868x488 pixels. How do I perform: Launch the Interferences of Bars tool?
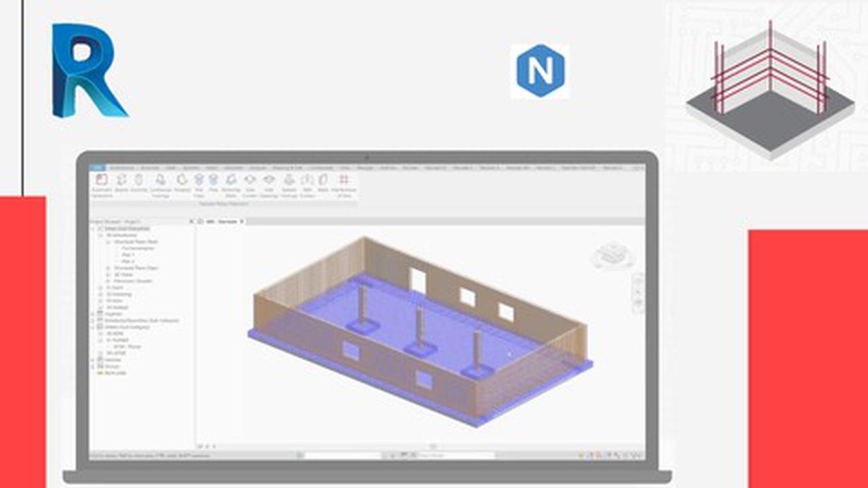coord(344,181)
